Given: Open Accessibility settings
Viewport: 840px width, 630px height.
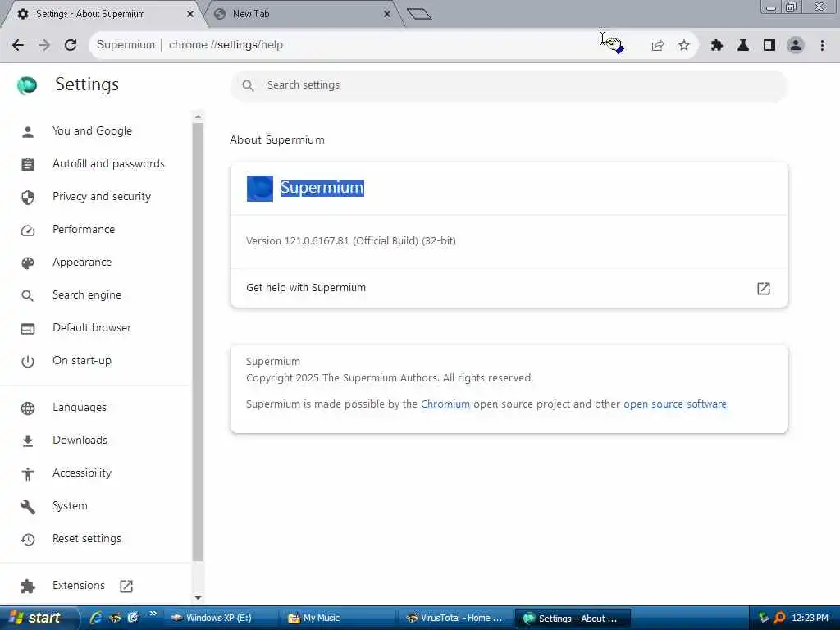Looking at the screenshot, I should 82,472.
